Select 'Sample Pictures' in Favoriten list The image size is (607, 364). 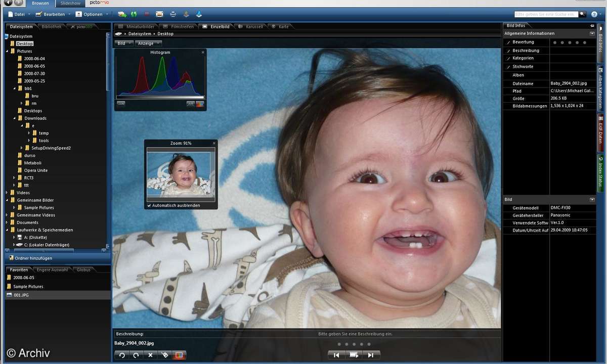pos(28,287)
